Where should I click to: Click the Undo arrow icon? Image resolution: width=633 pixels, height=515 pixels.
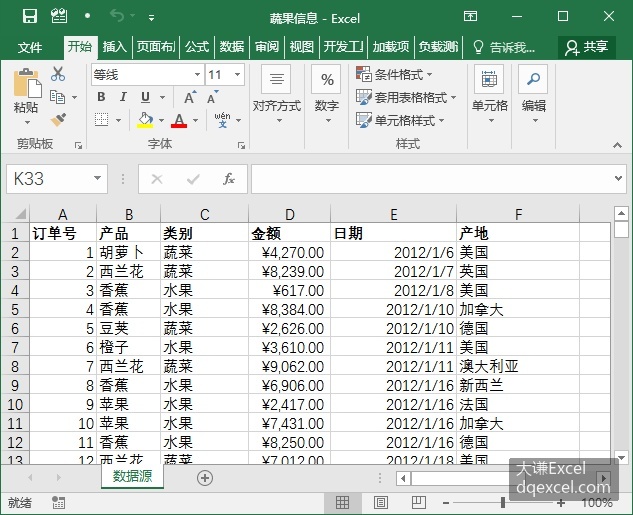117,16
